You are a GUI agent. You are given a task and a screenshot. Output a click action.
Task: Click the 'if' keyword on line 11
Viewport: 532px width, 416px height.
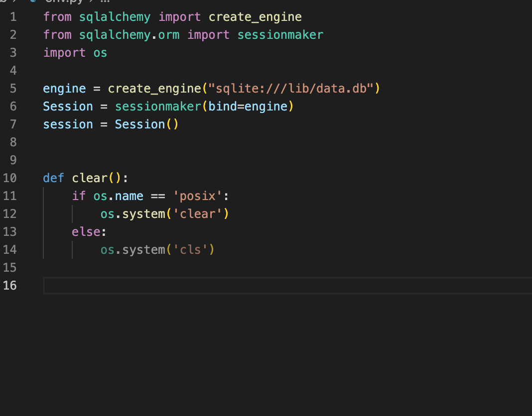tap(79, 196)
